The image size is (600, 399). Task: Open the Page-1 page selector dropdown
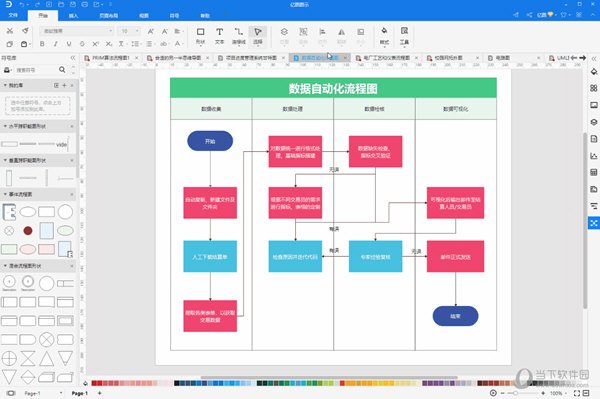61,393
